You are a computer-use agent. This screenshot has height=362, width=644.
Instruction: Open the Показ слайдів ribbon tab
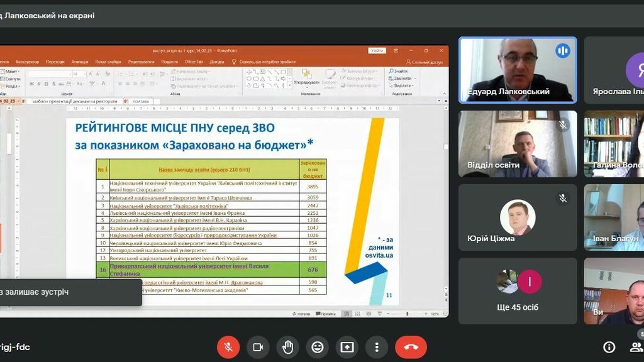pos(108,62)
